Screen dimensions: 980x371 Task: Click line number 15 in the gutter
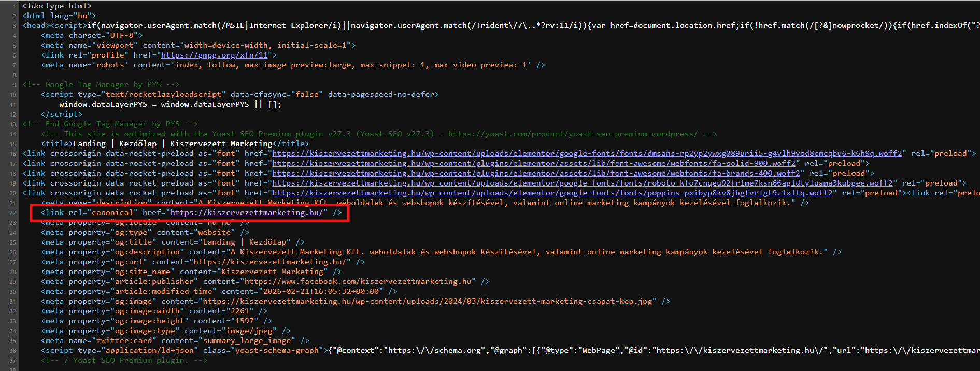click(x=12, y=144)
